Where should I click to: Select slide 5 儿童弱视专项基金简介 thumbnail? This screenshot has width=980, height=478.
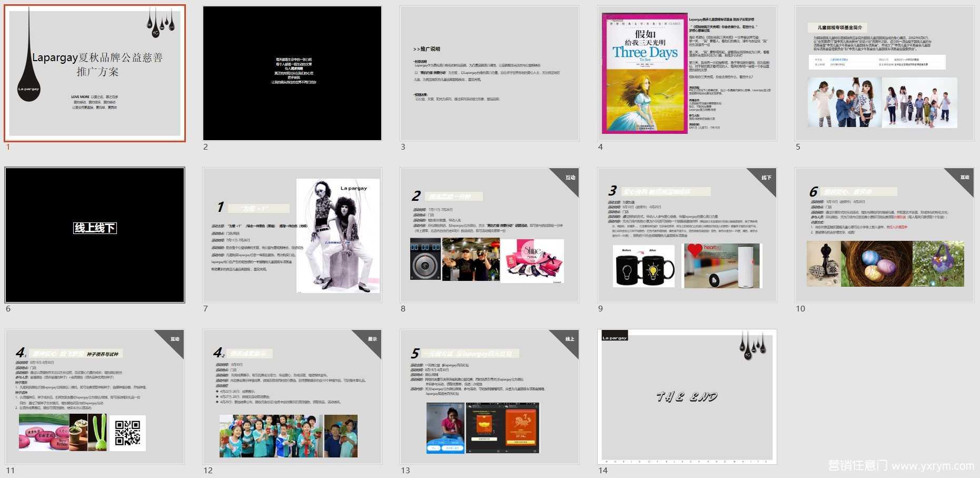(x=885, y=73)
